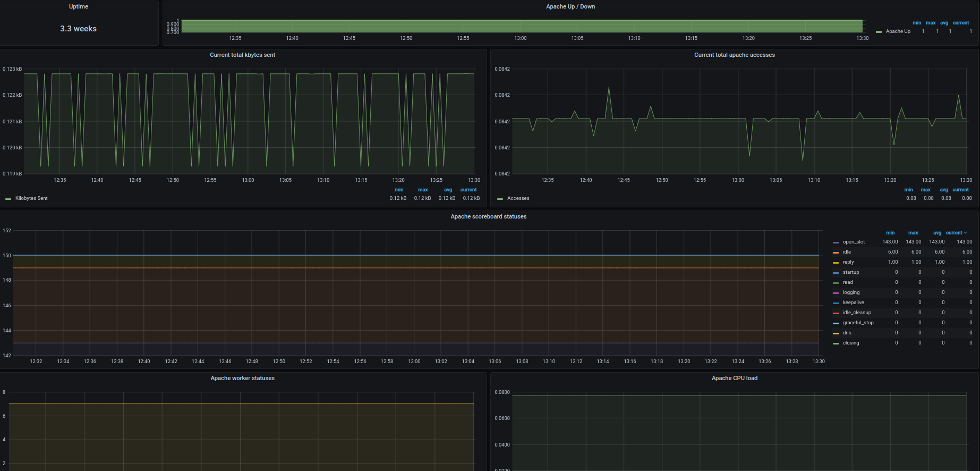Click the 3.3 weeks uptime value
Viewport: 980px width, 471px height.
click(x=78, y=29)
